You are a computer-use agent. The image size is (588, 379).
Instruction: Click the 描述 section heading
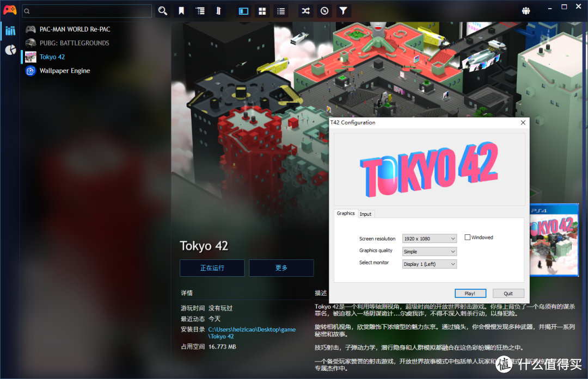[321, 293]
